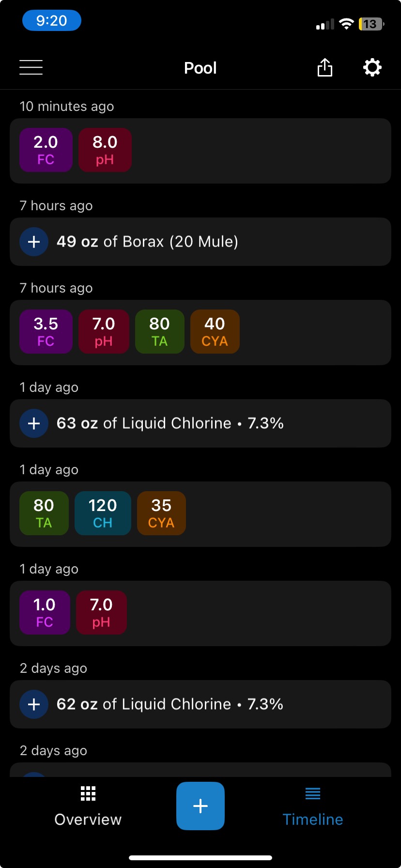
Task: Open the 1.0 FC reading tile
Action: [x=45, y=612]
